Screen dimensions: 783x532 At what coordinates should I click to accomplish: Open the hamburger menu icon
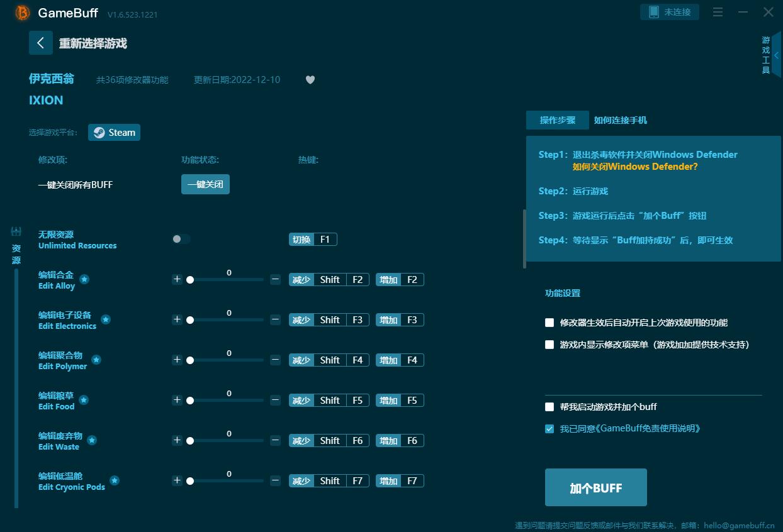click(718, 12)
